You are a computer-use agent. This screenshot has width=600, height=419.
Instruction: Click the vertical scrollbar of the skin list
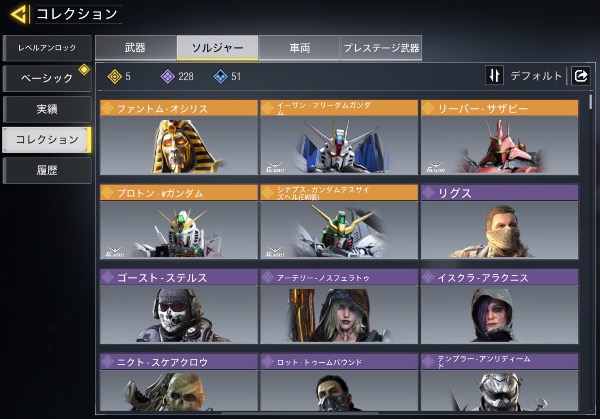pos(591,253)
